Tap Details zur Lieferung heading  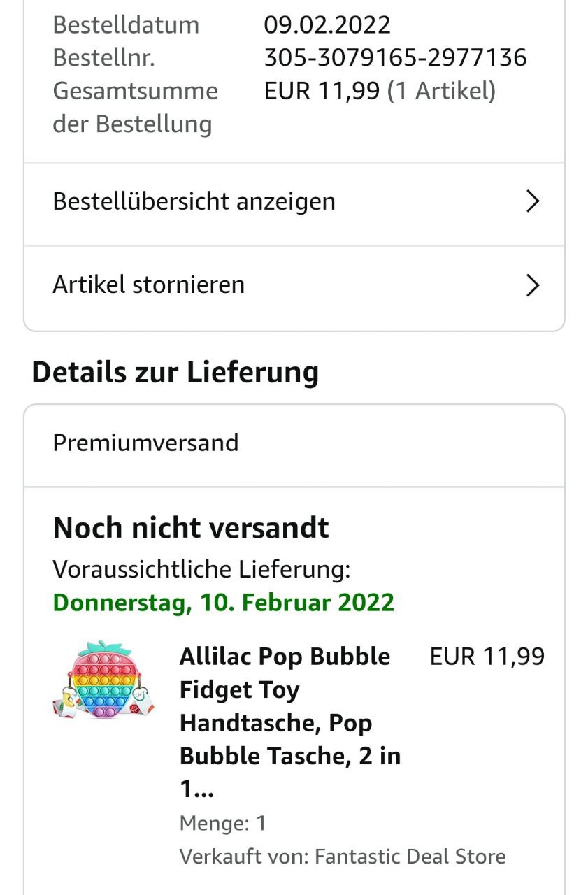pyautogui.click(x=175, y=372)
